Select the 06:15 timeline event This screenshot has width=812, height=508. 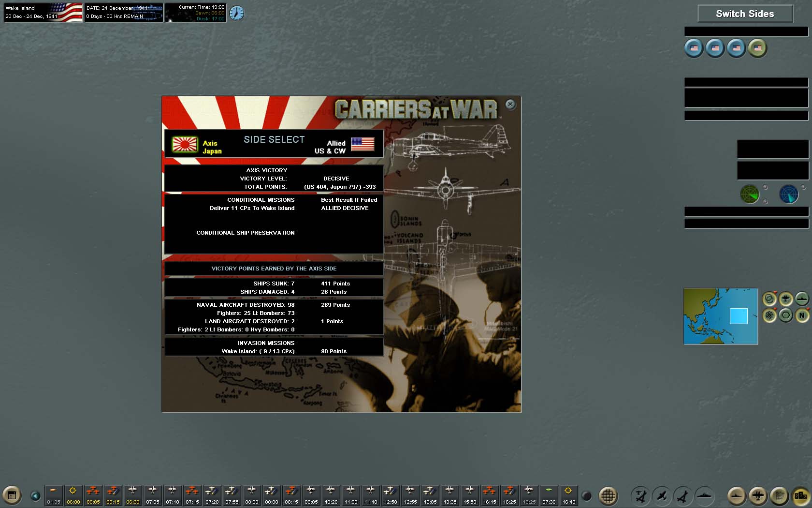pos(113,495)
